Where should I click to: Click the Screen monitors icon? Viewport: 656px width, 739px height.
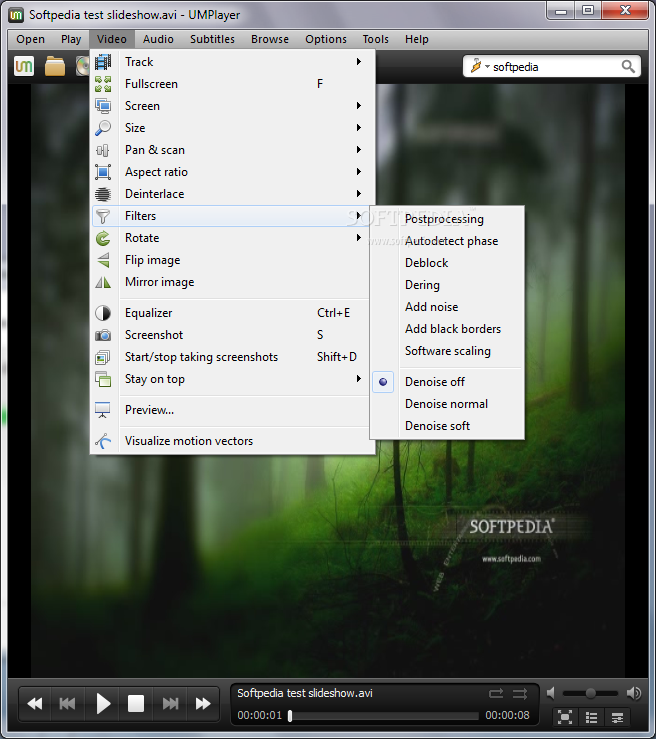point(103,106)
